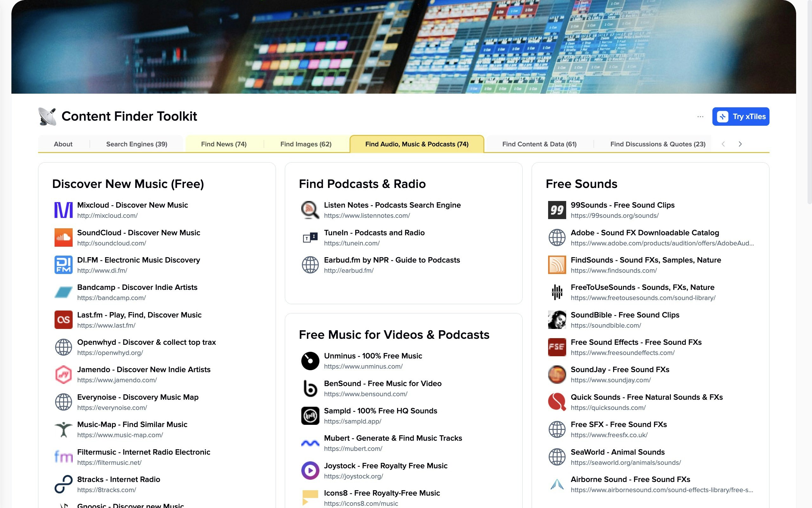
Task: Click the Airborne Sound logo icon
Action: click(x=557, y=484)
